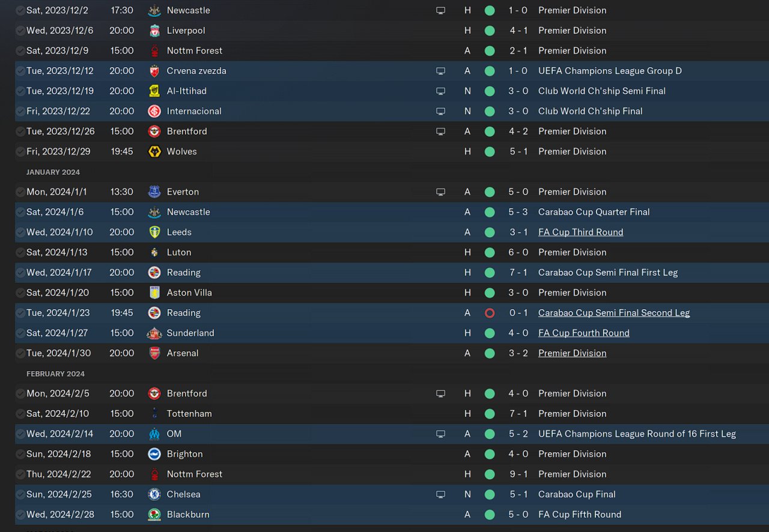Toggle the checkmark for Liverpool 2023/12/6 match
This screenshot has width=769, height=532.
(x=20, y=31)
